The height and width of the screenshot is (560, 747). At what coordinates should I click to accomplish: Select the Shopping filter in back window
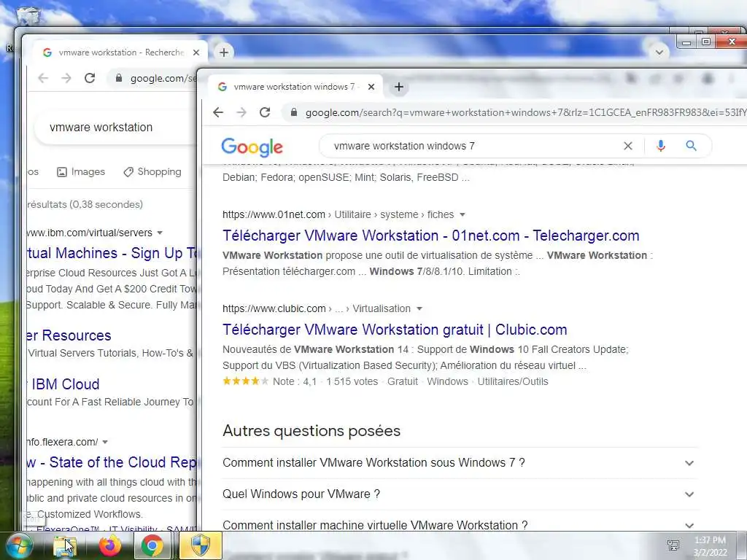tap(152, 172)
